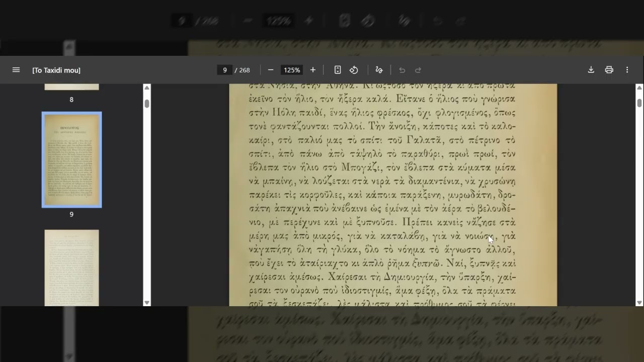This screenshot has height=362, width=644.
Task: Click the zoom out minus icon
Action: [x=271, y=70]
